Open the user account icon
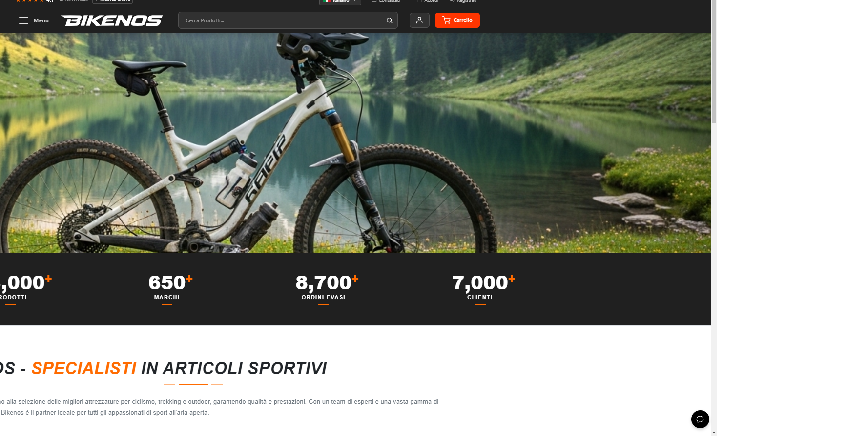 click(x=419, y=20)
